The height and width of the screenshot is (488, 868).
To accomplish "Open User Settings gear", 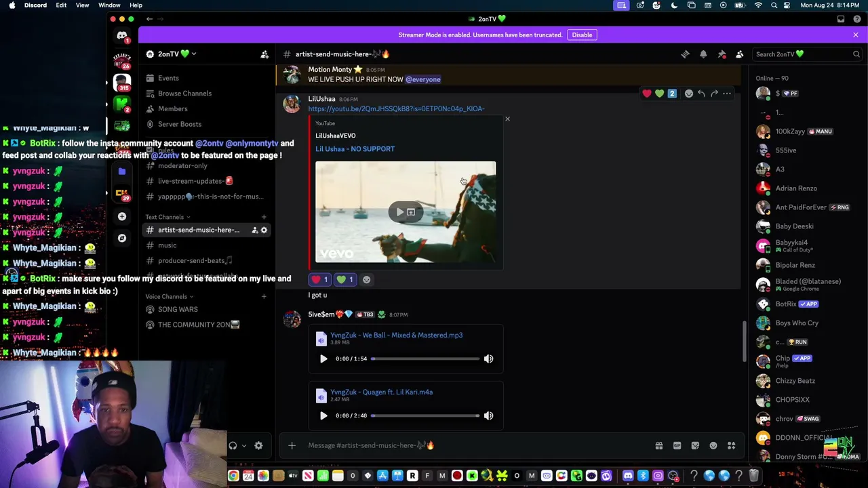I will pos(258,445).
